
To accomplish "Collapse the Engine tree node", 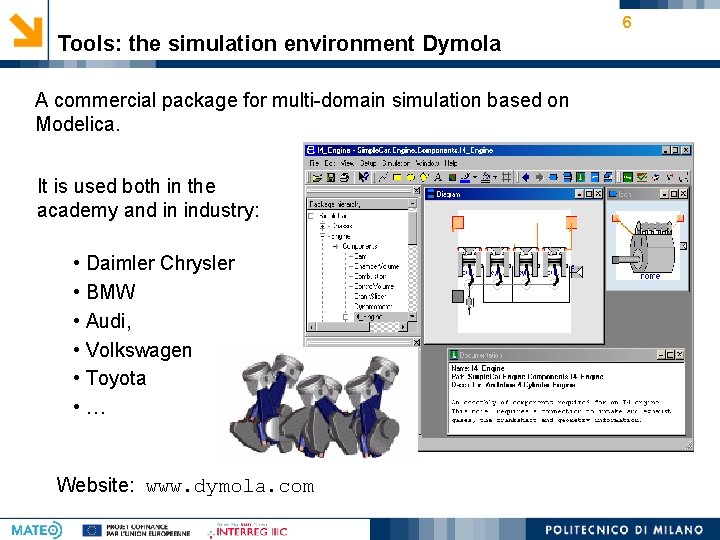I will pos(322,236).
